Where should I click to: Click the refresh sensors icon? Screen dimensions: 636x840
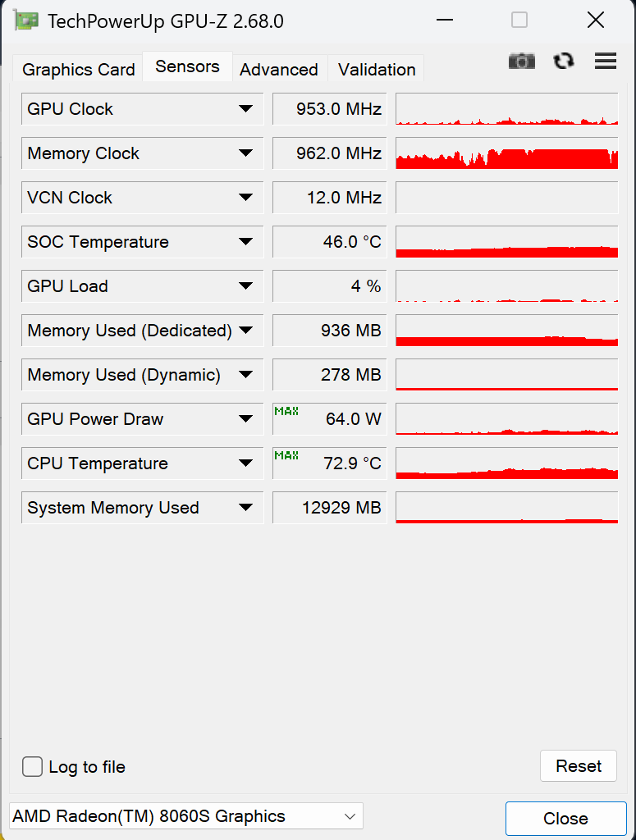point(564,61)
